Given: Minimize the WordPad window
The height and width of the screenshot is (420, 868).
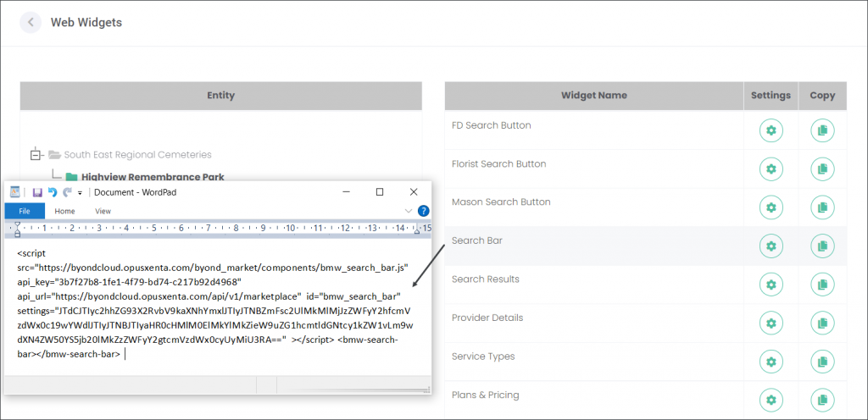Looking at the screenshot, I should (x=347, y=192).
